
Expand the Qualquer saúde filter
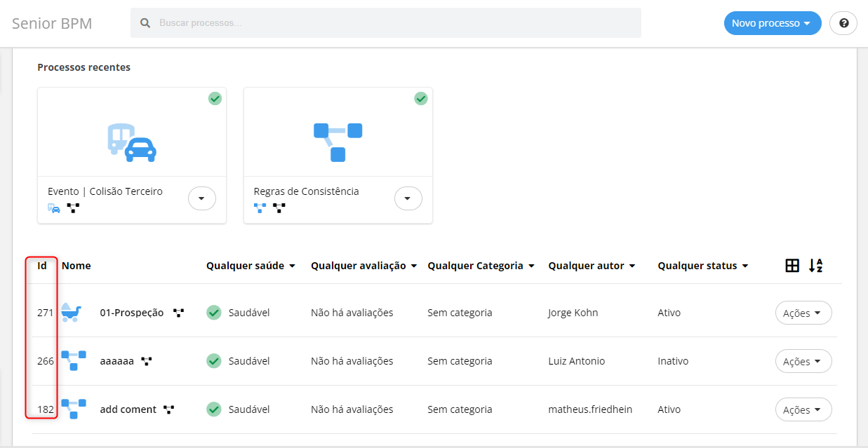[x=251, y=266]
